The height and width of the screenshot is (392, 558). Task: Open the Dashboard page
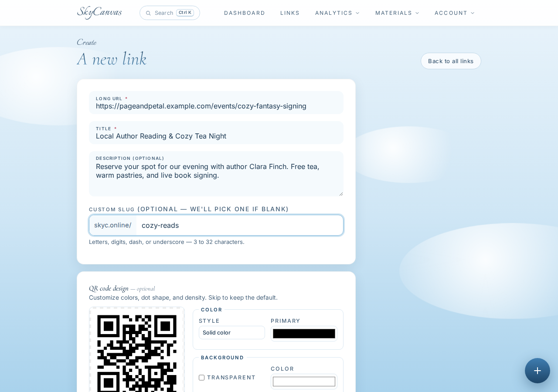click(x=245, y=13)
